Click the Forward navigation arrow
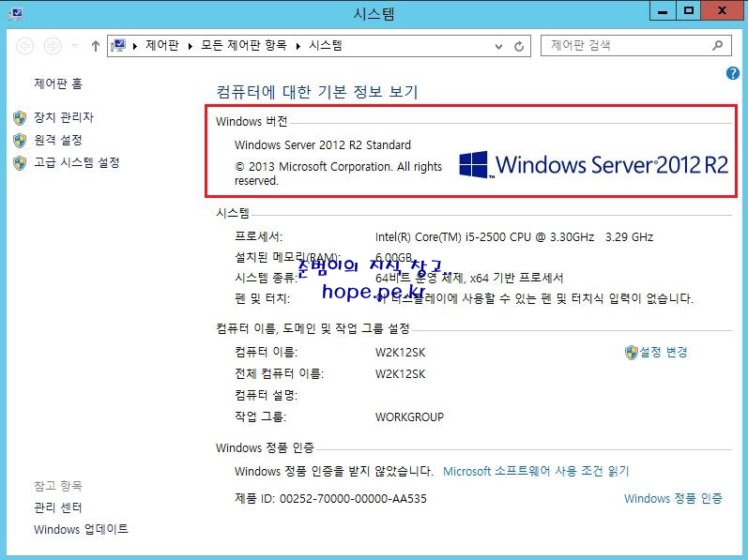This screenshot has height=560, width=748. (53, 46)
